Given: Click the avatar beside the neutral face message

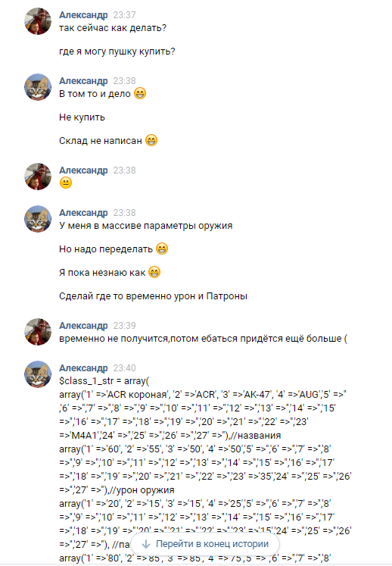Looking at the screenshot, I should pyautogui.click(x=38, y=177).
